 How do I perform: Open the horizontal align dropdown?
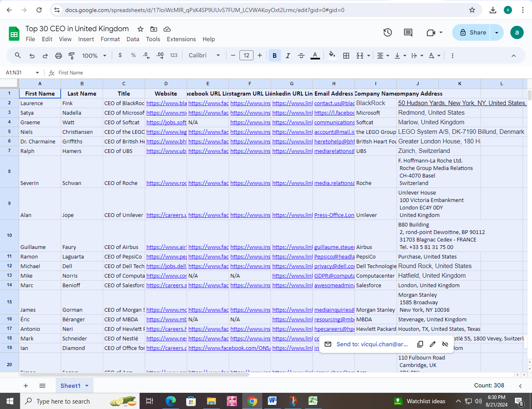click(x=383, y=55)
